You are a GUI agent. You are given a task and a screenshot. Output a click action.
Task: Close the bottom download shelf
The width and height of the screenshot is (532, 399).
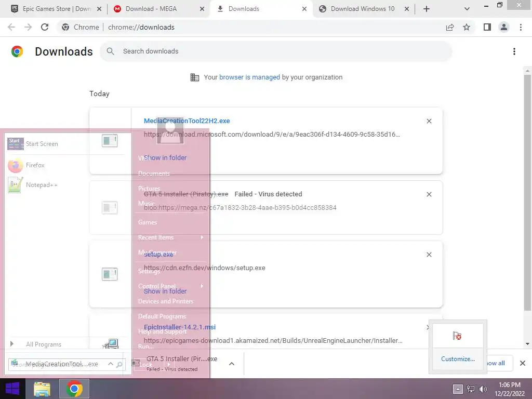point(523,363)
